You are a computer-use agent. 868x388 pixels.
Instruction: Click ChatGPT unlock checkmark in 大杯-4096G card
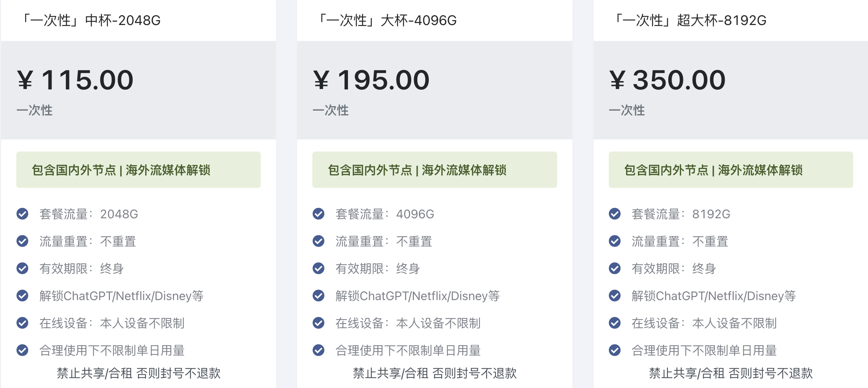318,296
